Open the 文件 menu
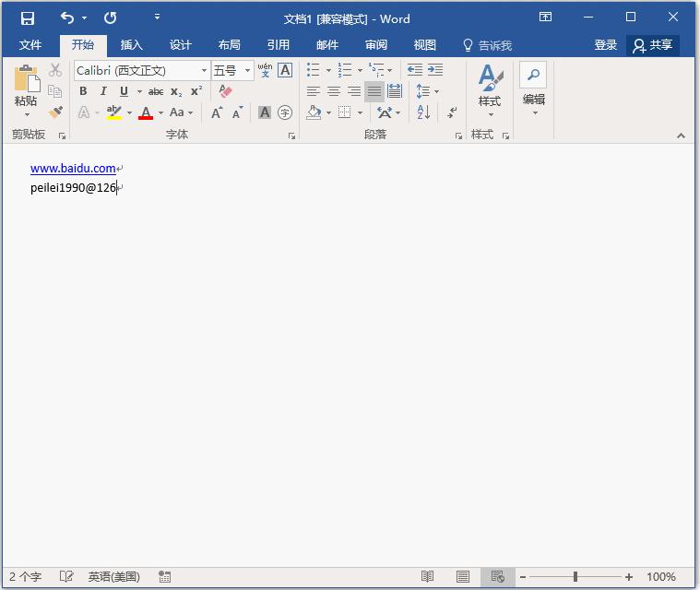 [x=30, y=45]
